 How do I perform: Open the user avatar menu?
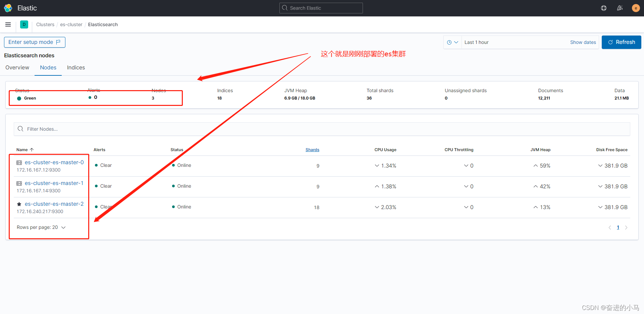[636, 8]
